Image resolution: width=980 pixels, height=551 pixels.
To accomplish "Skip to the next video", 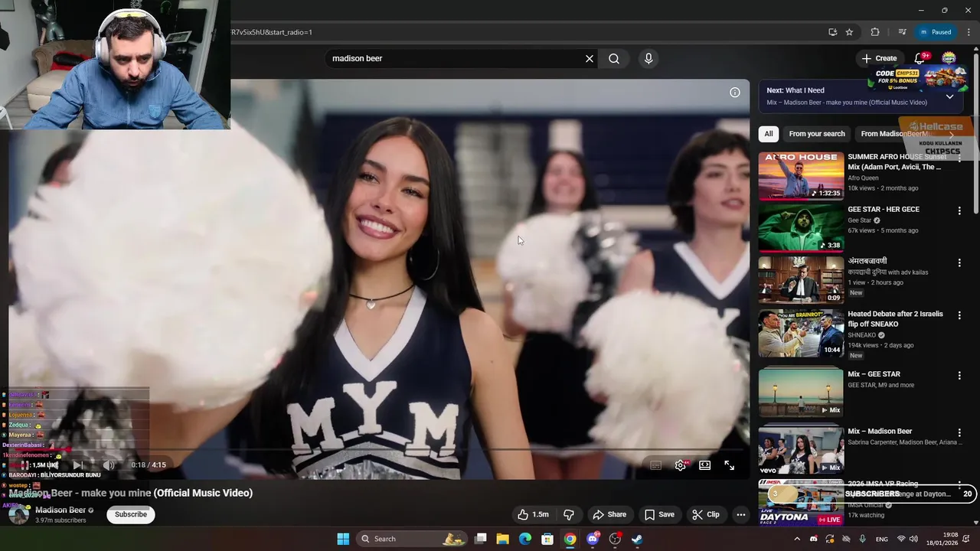I will [x=77, y=465].
